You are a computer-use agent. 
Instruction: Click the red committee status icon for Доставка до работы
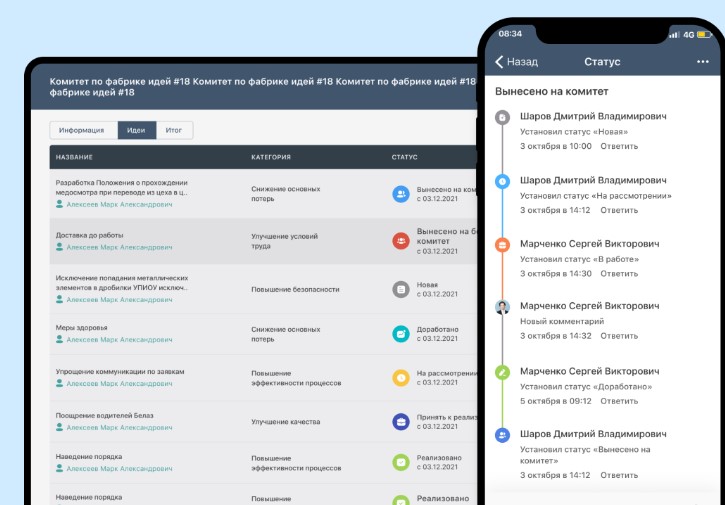coord(401,241)
